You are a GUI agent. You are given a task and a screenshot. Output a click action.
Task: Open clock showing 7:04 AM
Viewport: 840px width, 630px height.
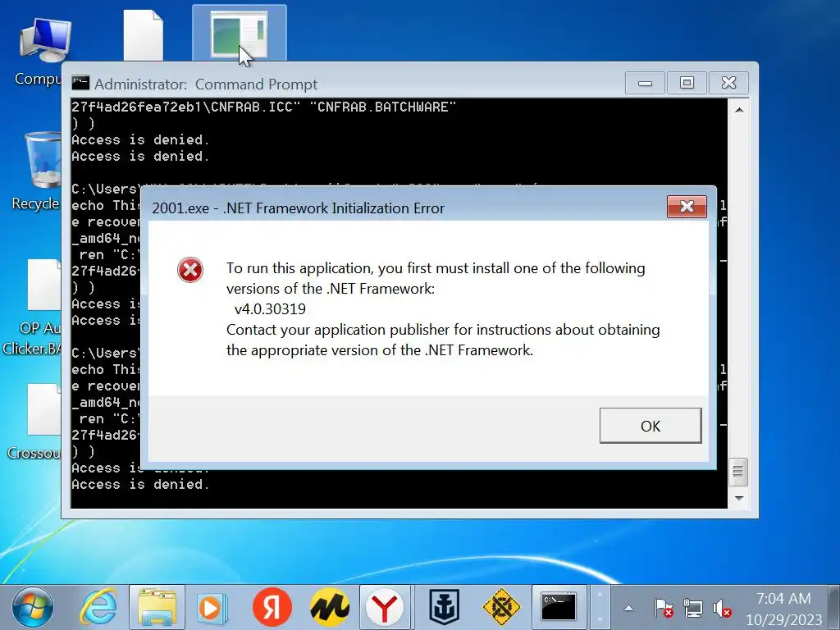[783, 598]
